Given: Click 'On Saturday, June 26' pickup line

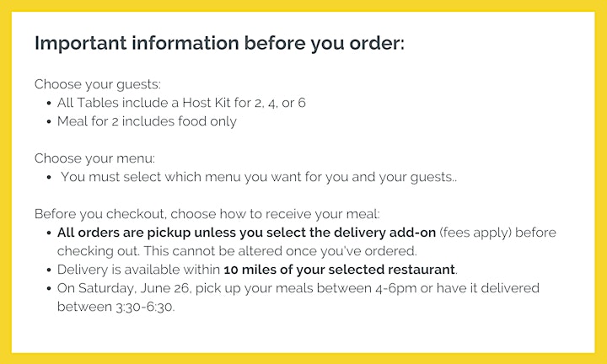Looking at the screenshot, I should point(298,288).
